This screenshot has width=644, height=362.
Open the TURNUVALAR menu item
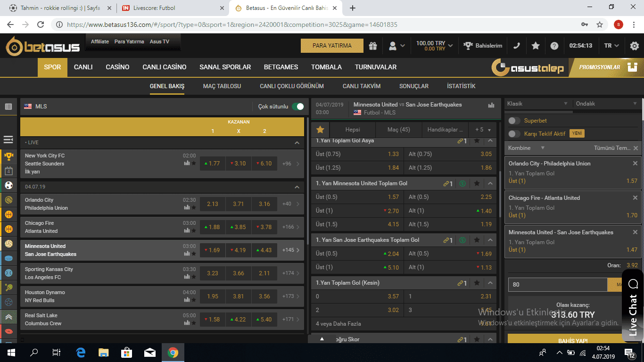coord(376,67)
